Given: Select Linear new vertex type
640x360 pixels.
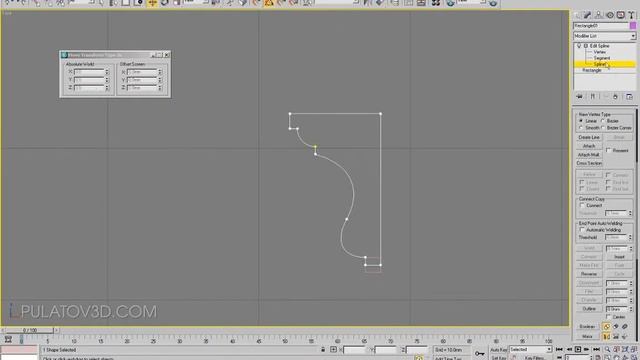Looking at the screenshot, I should pos(581,121).
